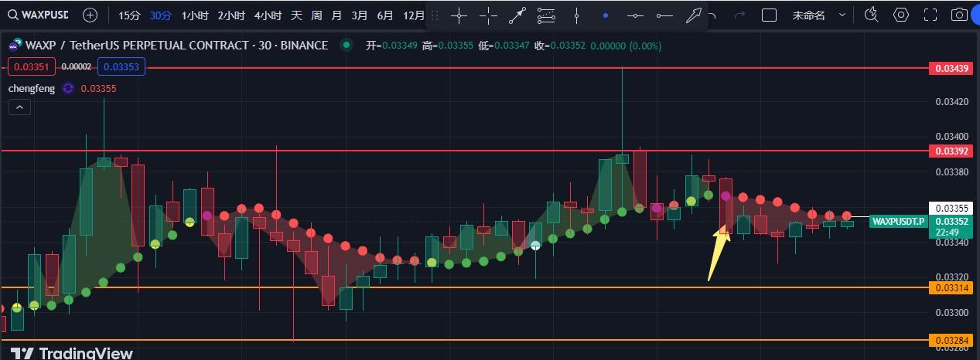
Task: Click the blue buy price 0.03353 button
Action: coord(121,67)
